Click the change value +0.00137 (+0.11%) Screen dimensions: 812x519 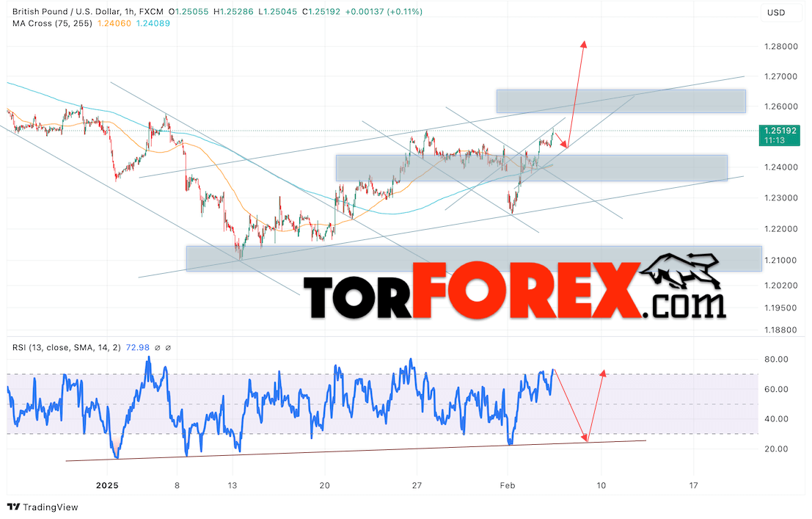(383, 12)
